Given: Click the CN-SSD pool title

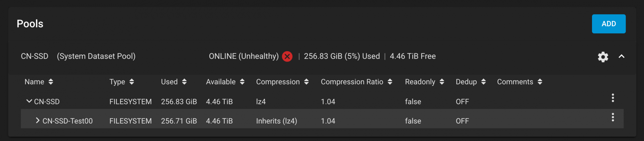Looking at the screenshot, I should (35, 56).
